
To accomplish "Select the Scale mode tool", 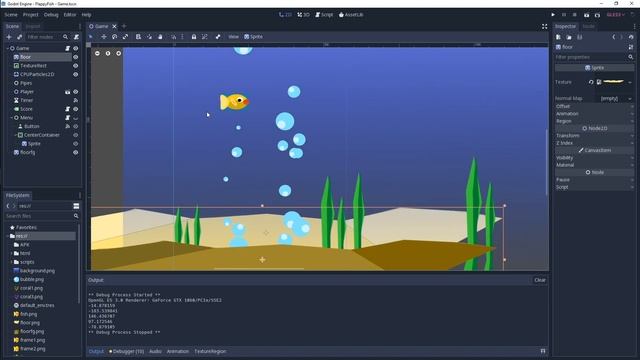I will pyautogui.click(x=125, y=37).
